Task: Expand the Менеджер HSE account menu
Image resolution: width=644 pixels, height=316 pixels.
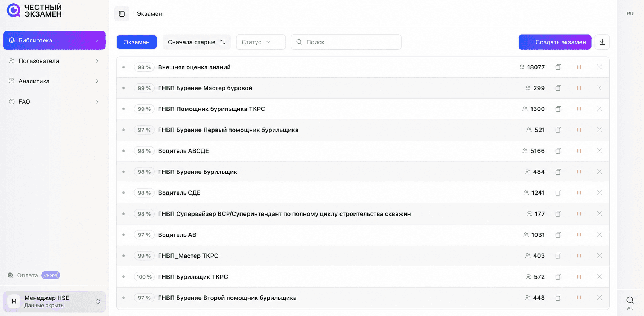Action: (55, 302)
